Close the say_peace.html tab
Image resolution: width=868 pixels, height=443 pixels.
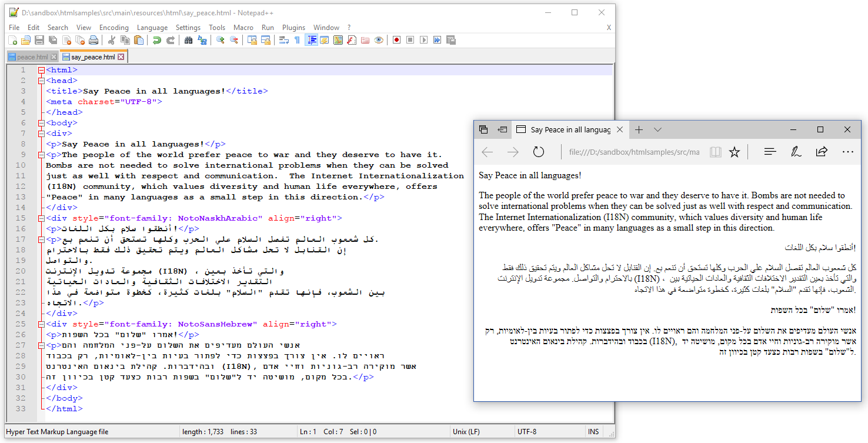[x=121, y=57]
